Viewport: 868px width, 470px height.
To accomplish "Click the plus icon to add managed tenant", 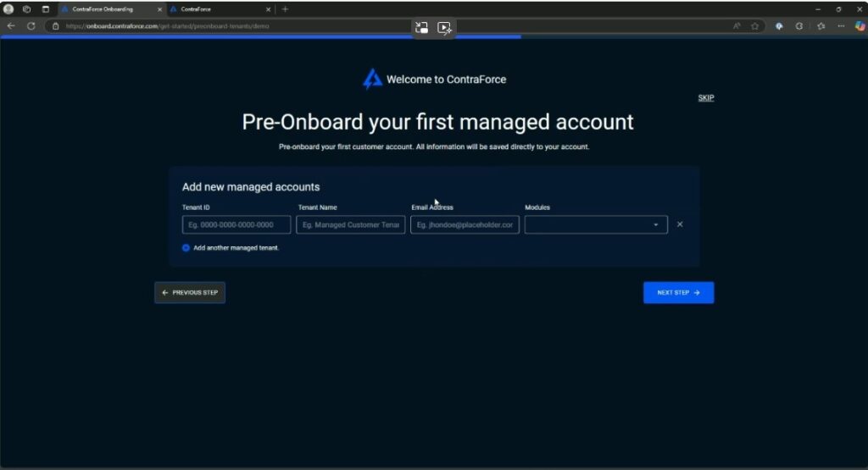I will (186, 248).
